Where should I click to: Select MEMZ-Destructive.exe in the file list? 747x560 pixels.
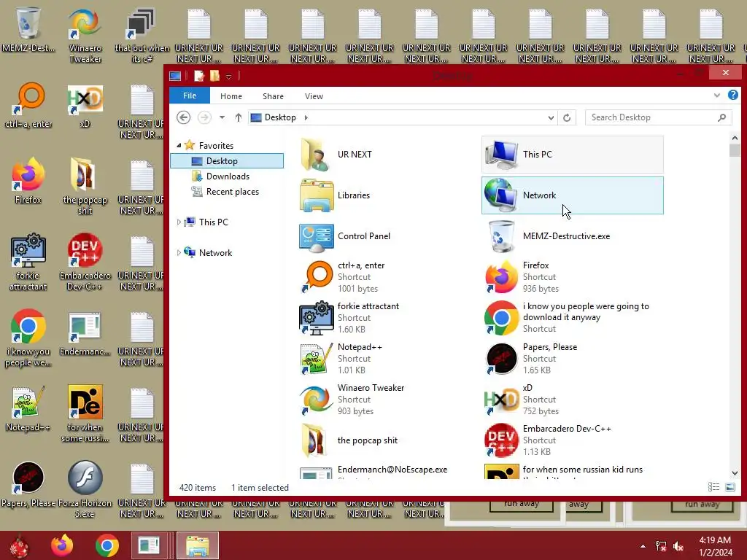572,236
